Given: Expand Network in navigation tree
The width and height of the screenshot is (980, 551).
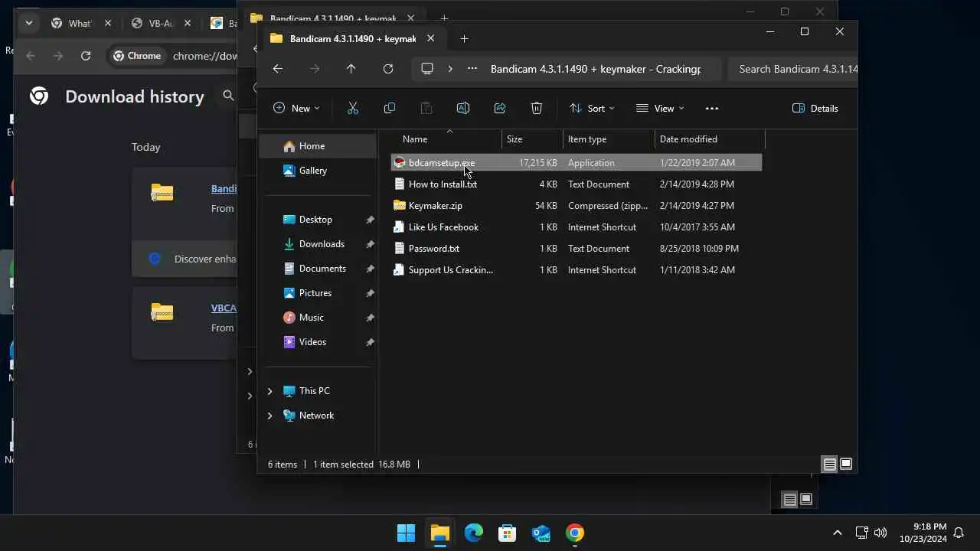Looking at the screenshot, I should 269,416.
